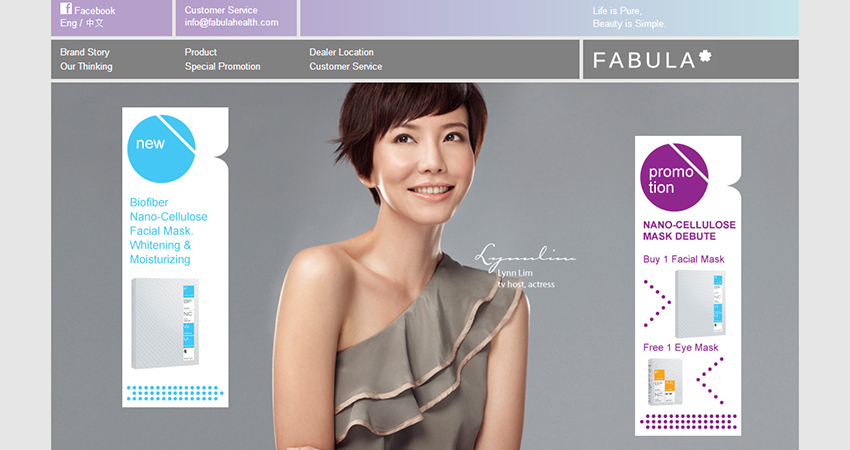
Task: Open the Facebook link text
Action: pyautogui.click(x=94, y=10)
